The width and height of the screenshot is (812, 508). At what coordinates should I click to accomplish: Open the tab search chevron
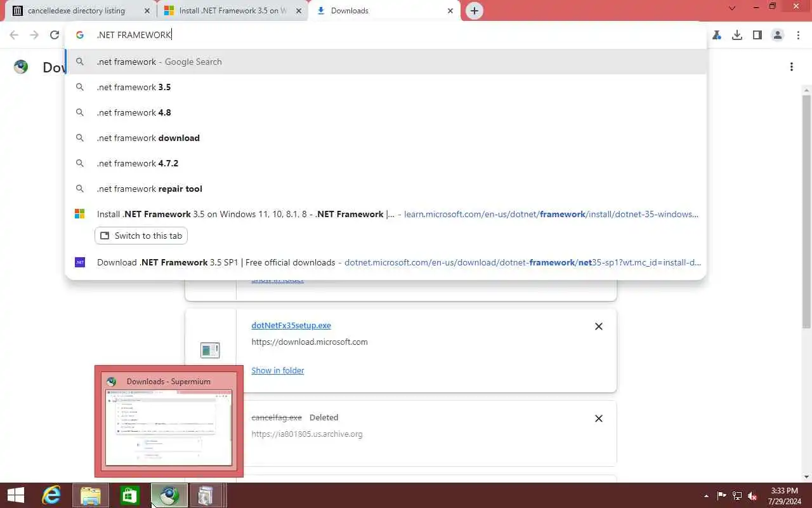click(733, 8)
